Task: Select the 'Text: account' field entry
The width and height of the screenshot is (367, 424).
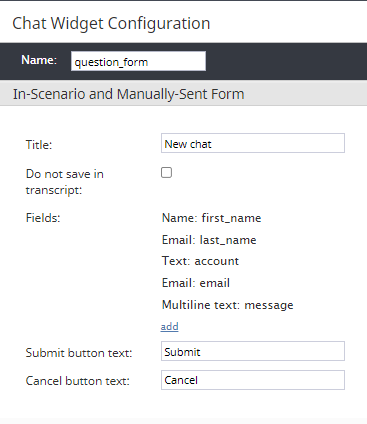Action: click(x=200, y=261)
